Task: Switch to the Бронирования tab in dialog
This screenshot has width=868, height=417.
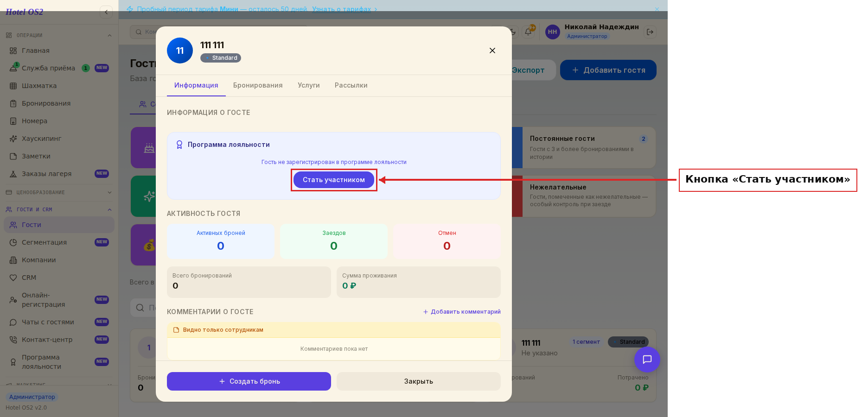Action: pyautogui.click(x=258, y=85)
